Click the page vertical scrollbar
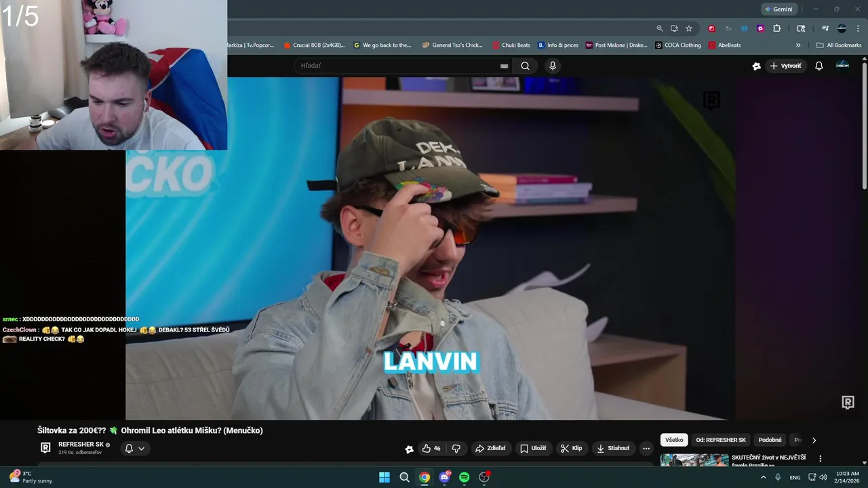 click(x=864, y=125)
